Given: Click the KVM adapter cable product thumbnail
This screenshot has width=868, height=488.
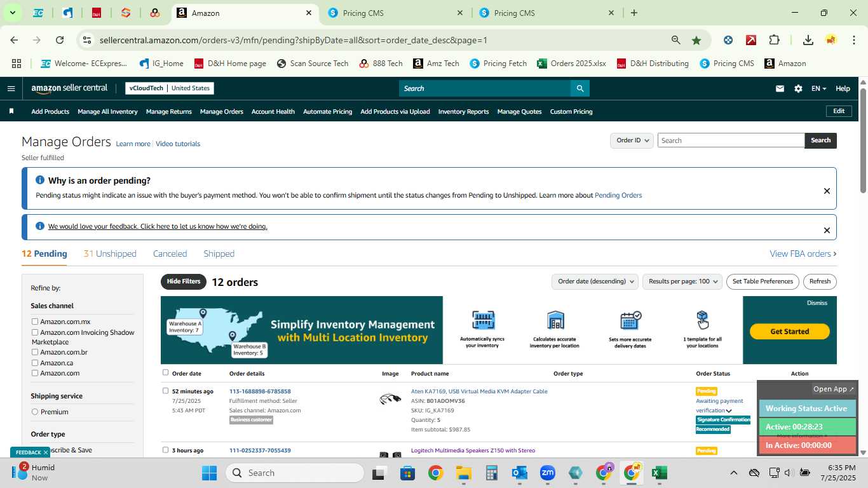Looking at the screenshot, I should pos(390,399).
